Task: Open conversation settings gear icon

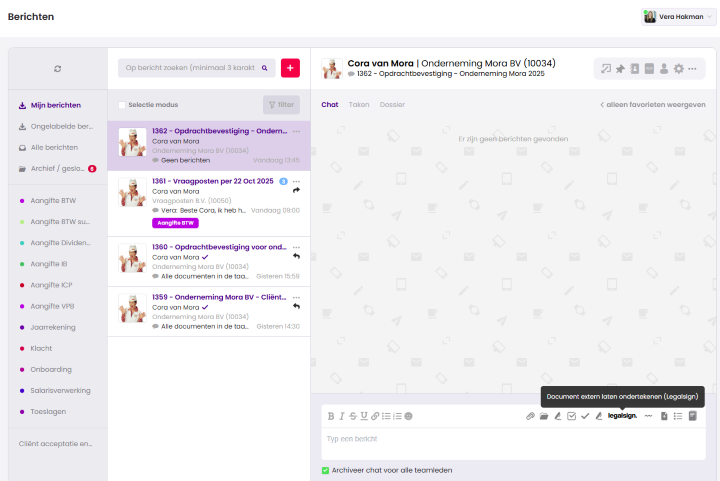Action: (678, 69)
